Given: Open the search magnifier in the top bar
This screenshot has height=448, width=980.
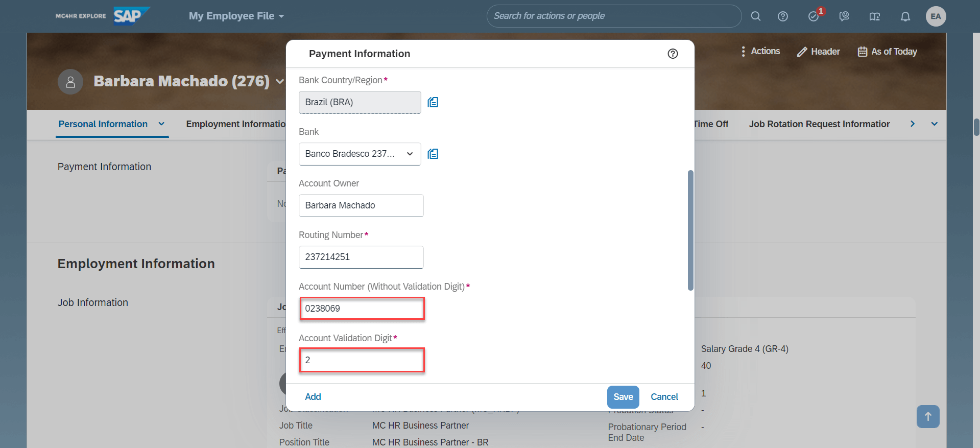Looking at the screenshot, I should [x=756, y=16].
